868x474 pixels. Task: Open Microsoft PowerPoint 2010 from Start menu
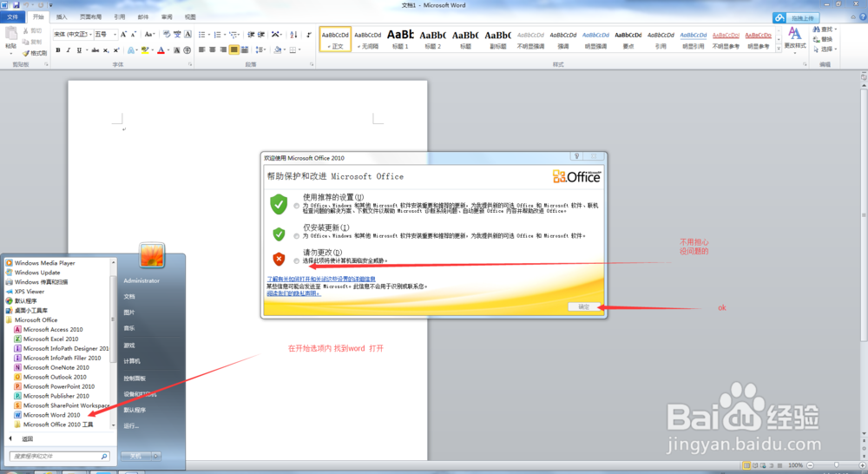pos(59,386)
